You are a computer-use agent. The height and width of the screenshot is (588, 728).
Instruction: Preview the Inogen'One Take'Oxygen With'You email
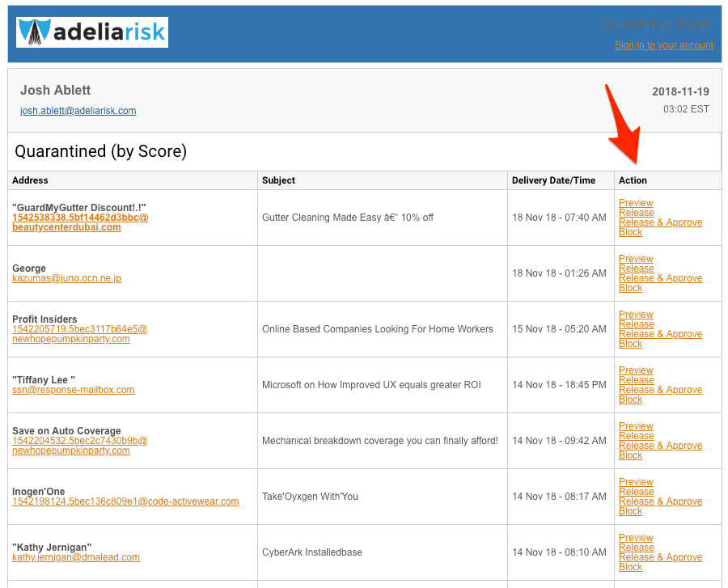coord(636,481)
